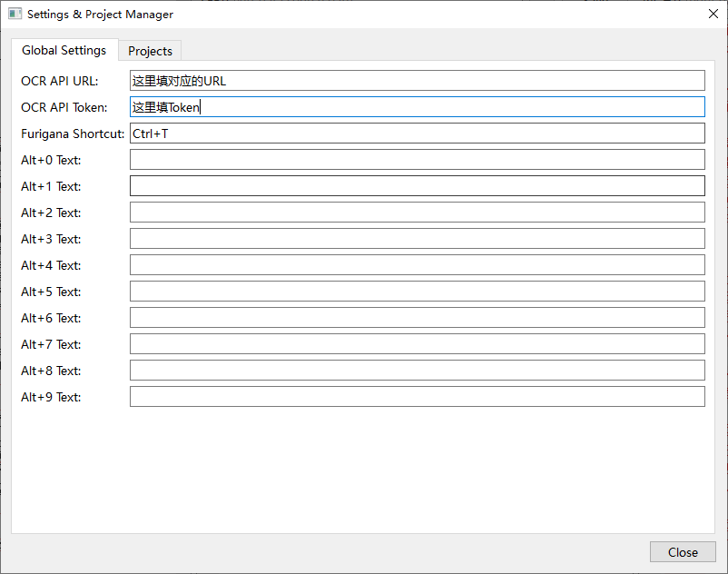Viewport: 728px width, 574px height.
Task: Close the Settings window with X
Action: click(x=713, y=14)
